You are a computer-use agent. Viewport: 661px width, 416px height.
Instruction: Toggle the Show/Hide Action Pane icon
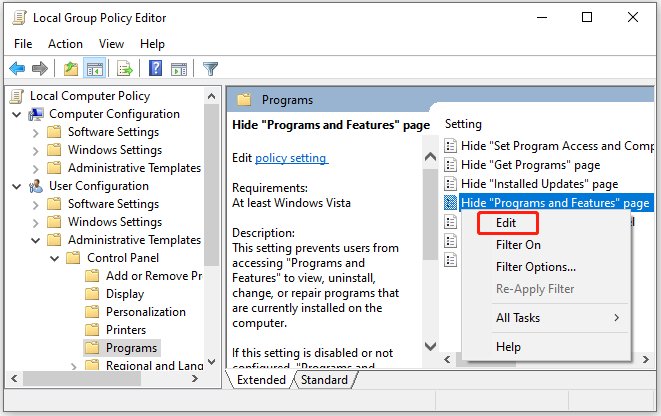[x=179, y=68]
